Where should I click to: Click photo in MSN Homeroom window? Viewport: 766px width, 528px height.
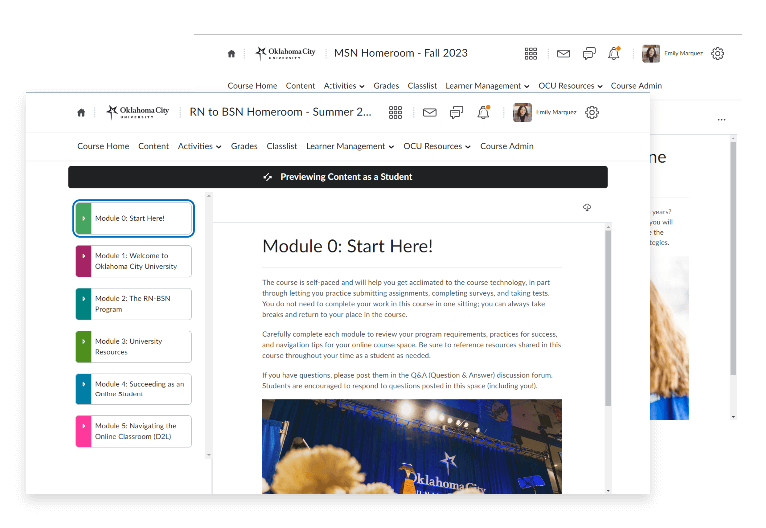[x=669, y=338]
